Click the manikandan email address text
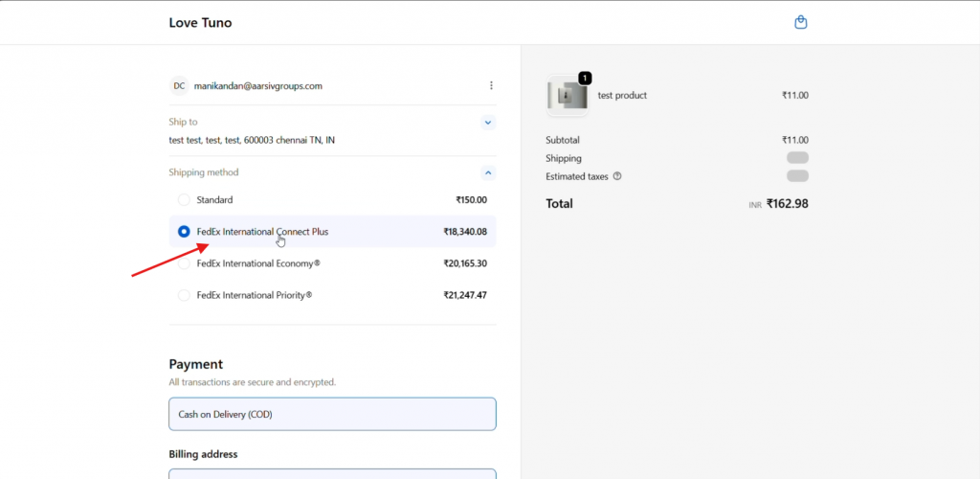Image resolution: width=980 pixels, height=479 pixels. click(x=257, y=85)
